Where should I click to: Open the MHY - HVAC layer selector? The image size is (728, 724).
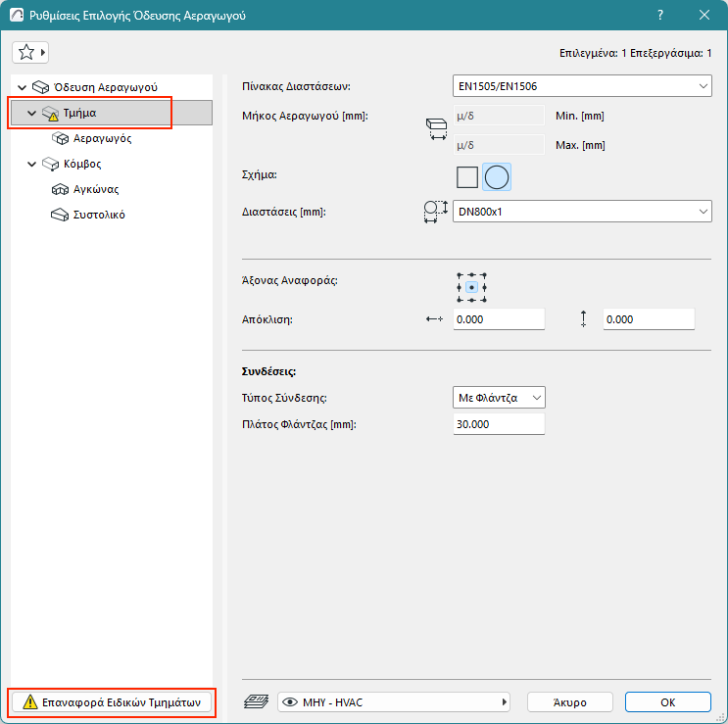(394, 702)
